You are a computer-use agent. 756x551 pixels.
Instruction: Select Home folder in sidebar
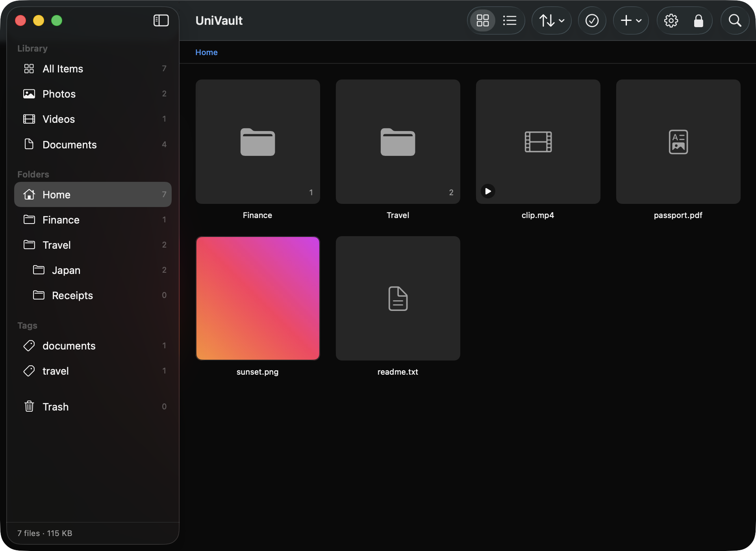pos(93,194)
